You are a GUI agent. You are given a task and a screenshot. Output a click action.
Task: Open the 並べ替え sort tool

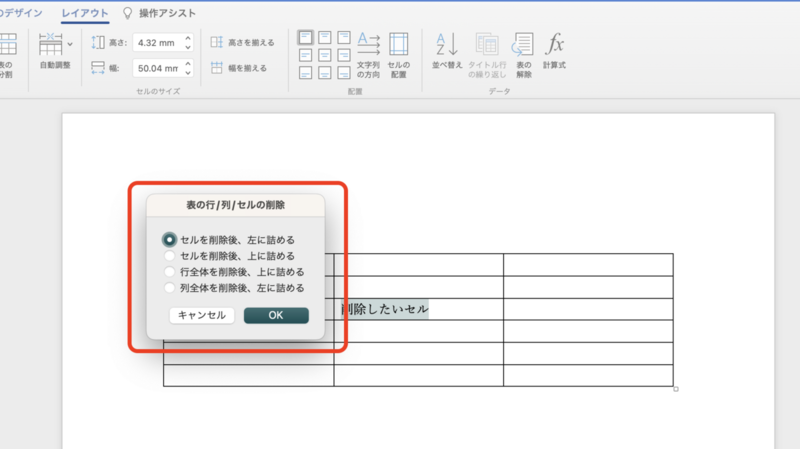point(447,51)
